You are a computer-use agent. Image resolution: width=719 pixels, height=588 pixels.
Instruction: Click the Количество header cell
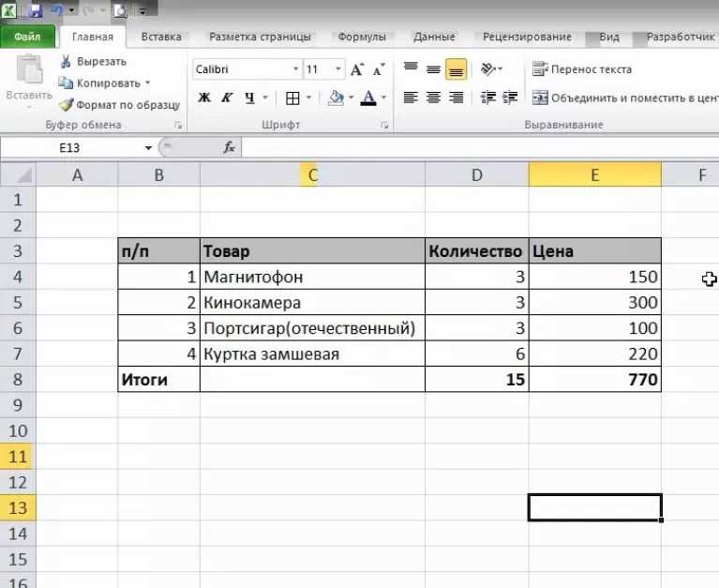point(477,251)
